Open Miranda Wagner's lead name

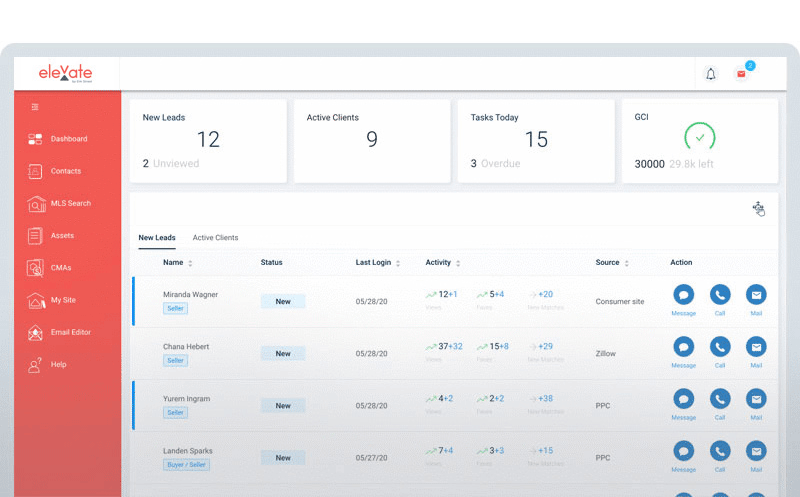[190, 294]
